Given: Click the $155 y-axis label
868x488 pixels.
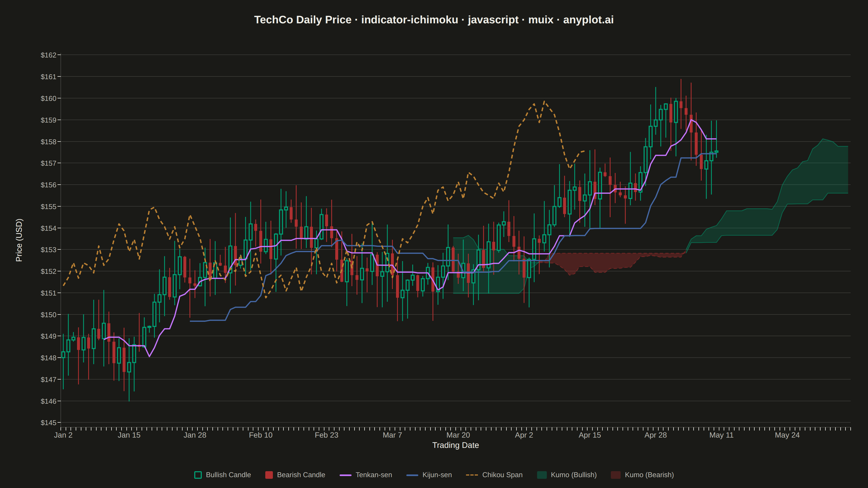Looking at the screenshot, I should click(x=49, y=206).
